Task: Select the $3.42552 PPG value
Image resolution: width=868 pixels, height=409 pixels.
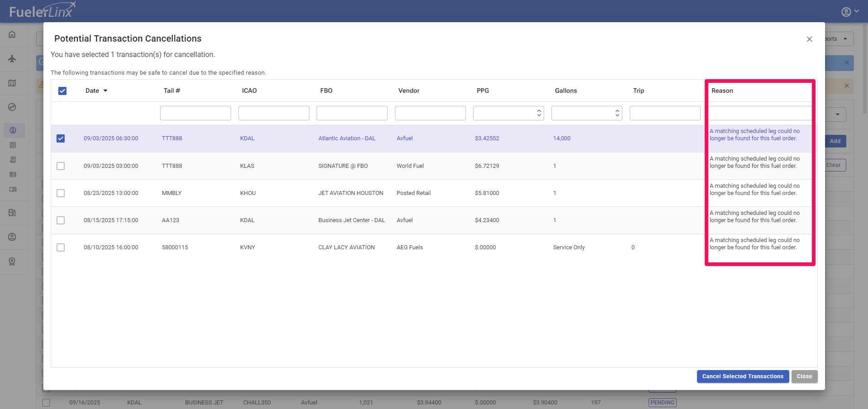Action: pos(487,138)
